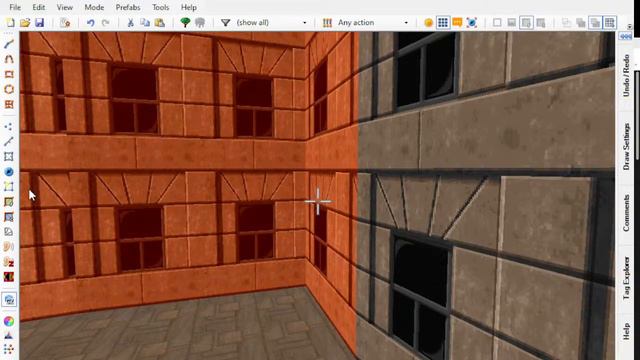Click the linedef color presets icon

[x=327, y=23]
